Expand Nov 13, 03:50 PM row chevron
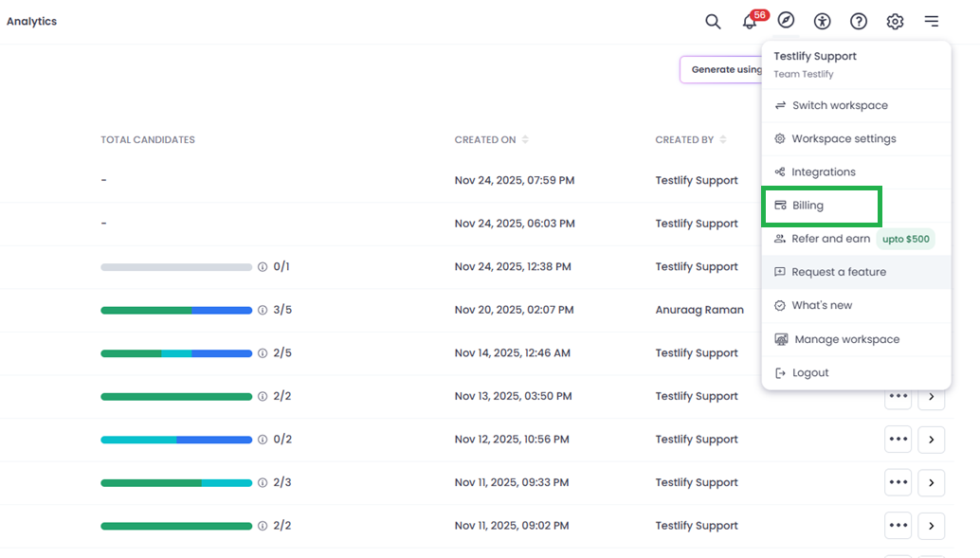The height and width of the screenshot is (558, 980). point(932,397)
